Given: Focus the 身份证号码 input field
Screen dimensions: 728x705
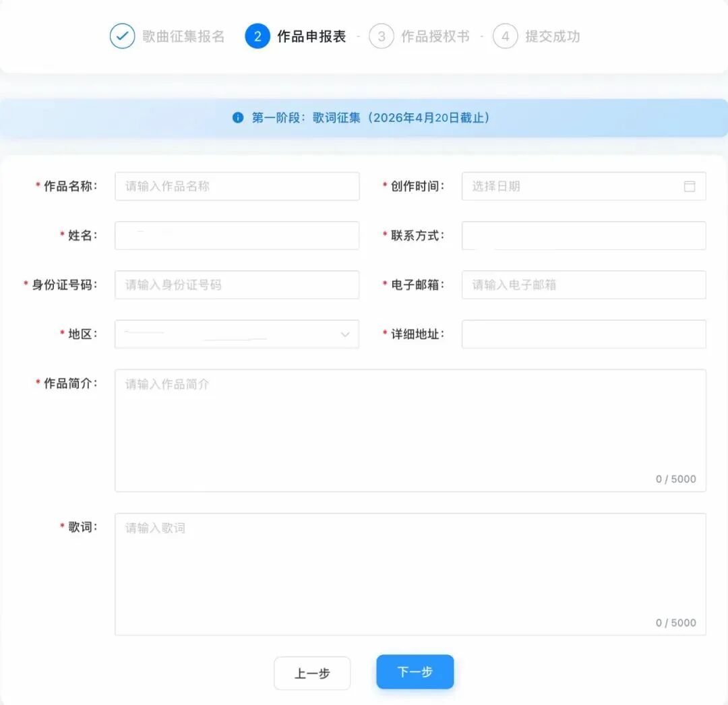Looking at the screenshot, I should click(237, 285).
